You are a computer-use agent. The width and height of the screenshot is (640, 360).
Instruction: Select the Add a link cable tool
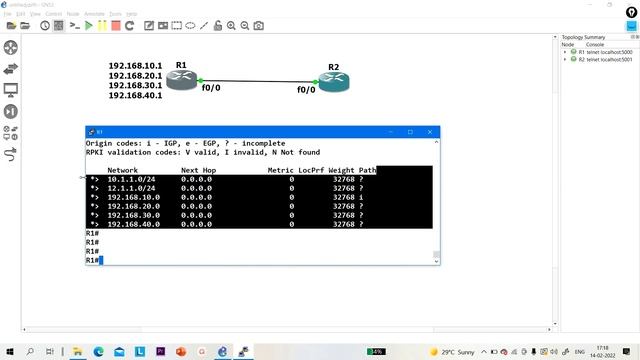pyautogui.click(x=11, y=154)
